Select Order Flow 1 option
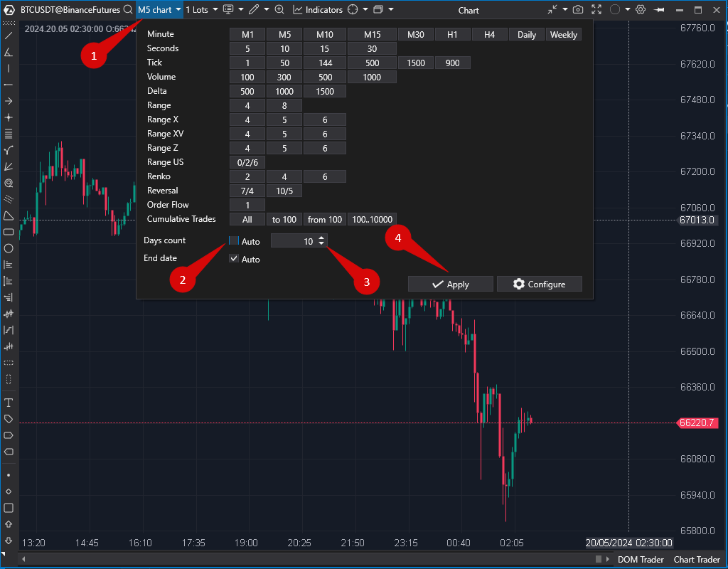The image size is (728, 569). point(247,206)
